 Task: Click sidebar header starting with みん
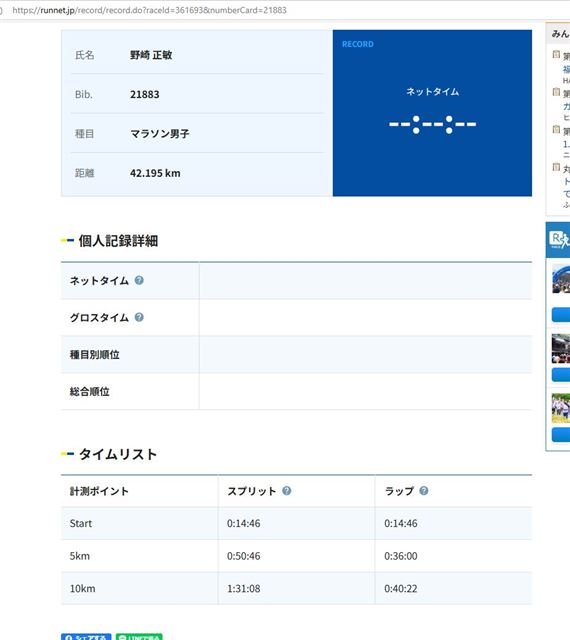click(560, 34)
